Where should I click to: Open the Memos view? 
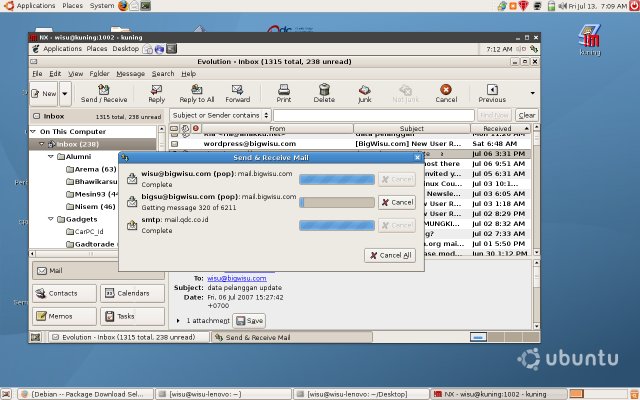pyautogui.click(x=64, y=316)
